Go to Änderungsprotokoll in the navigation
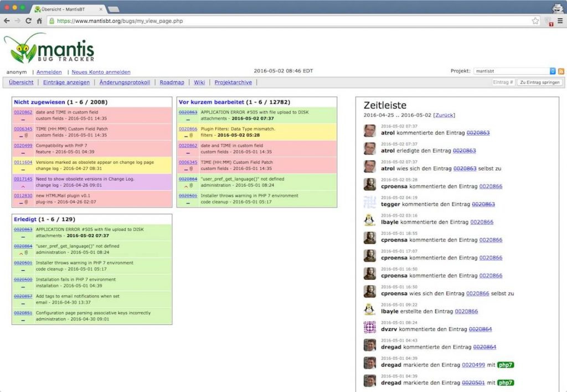 125,82
